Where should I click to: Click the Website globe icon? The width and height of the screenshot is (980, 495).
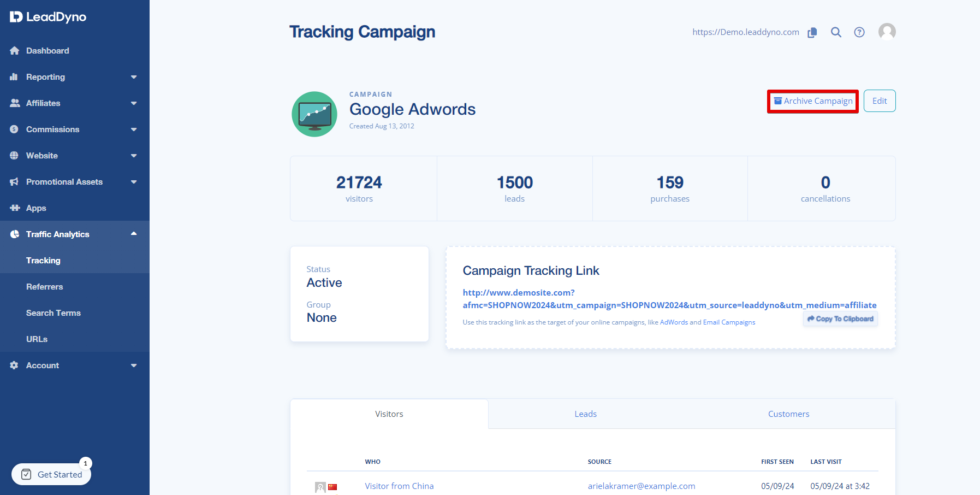(x=14, y=156)
